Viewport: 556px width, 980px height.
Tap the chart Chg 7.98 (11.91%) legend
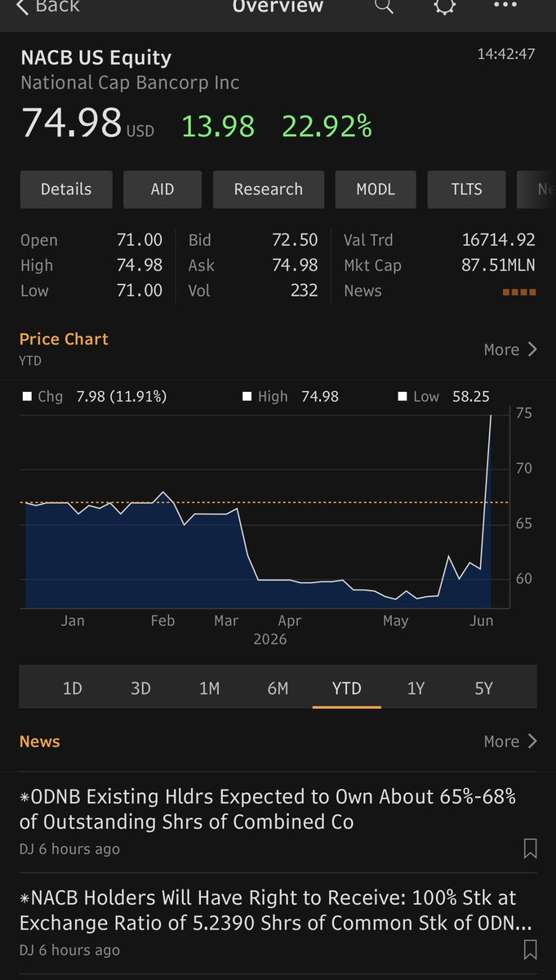click(96, 396)
